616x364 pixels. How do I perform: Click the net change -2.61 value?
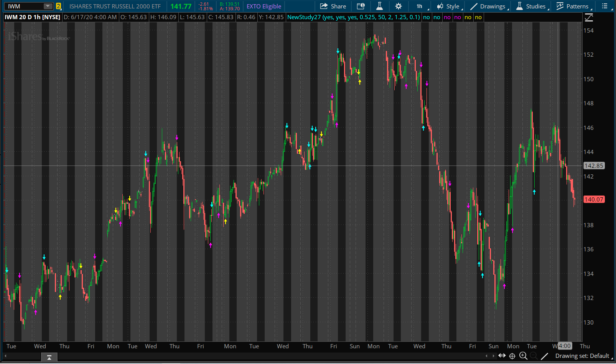[x=204, y=4]
